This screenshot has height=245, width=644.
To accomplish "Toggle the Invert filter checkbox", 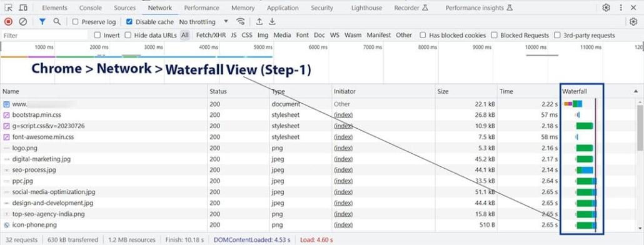I will (x=98, y=35).
